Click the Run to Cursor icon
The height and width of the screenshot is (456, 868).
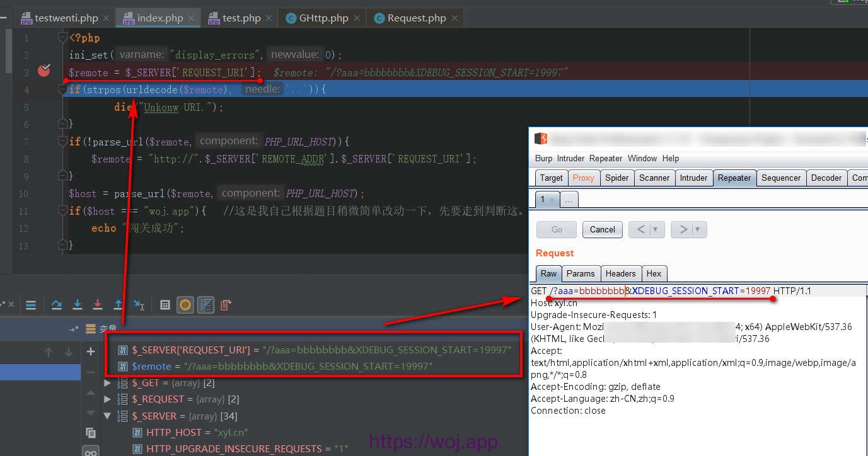pyautogui.click(x=139, y=305)
